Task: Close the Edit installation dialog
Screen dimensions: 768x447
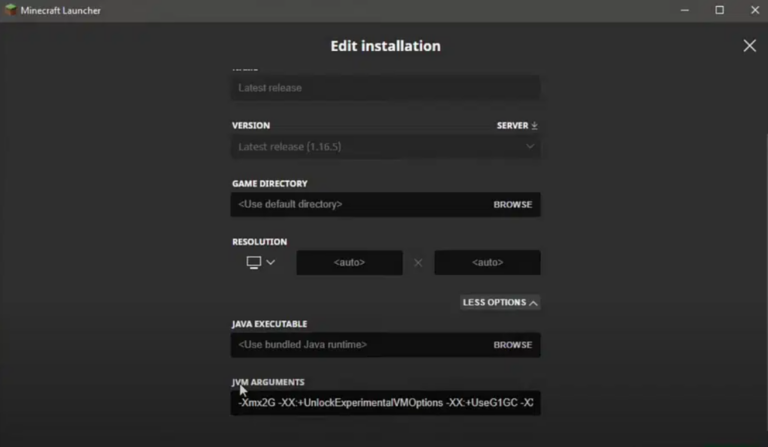Action: (749, 46)
